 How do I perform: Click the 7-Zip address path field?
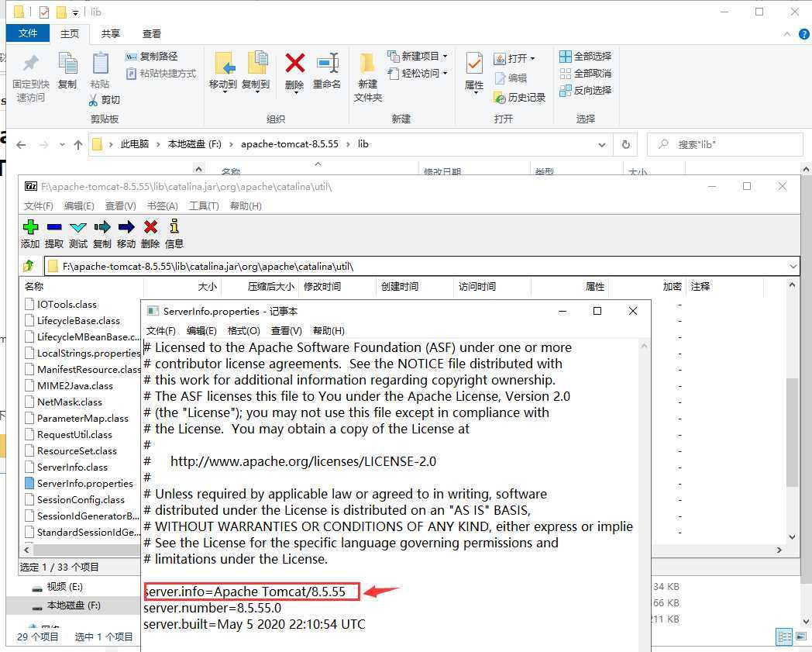click(421, 267)
